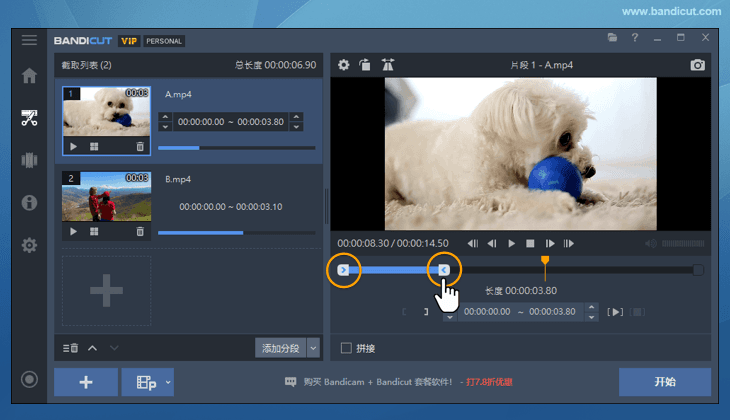Delete segment 2 B.mp4

click(140, 231)
